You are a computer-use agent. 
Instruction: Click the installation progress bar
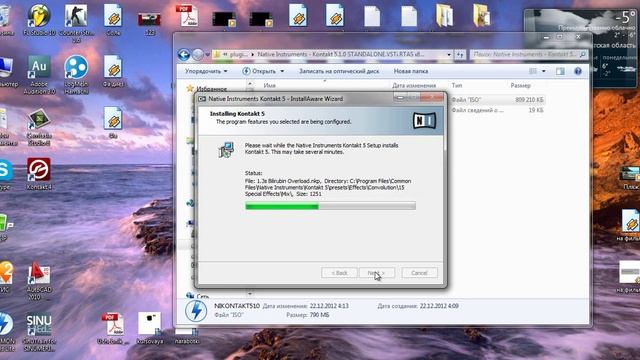[x=330, y=206]
